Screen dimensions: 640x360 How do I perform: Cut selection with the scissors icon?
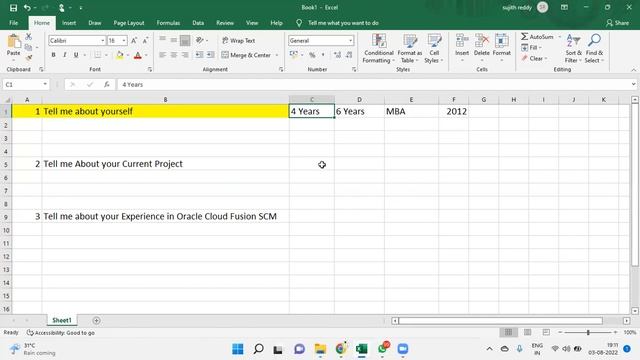pos(28,37)
